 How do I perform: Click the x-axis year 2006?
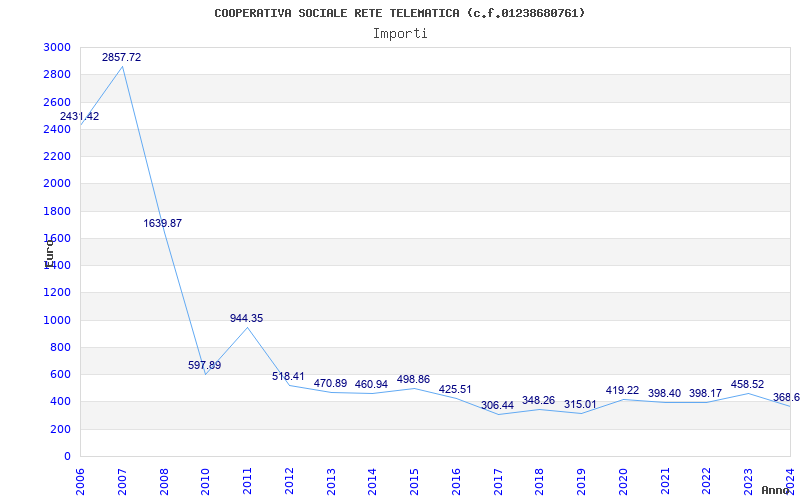click(x=80, y=482)
